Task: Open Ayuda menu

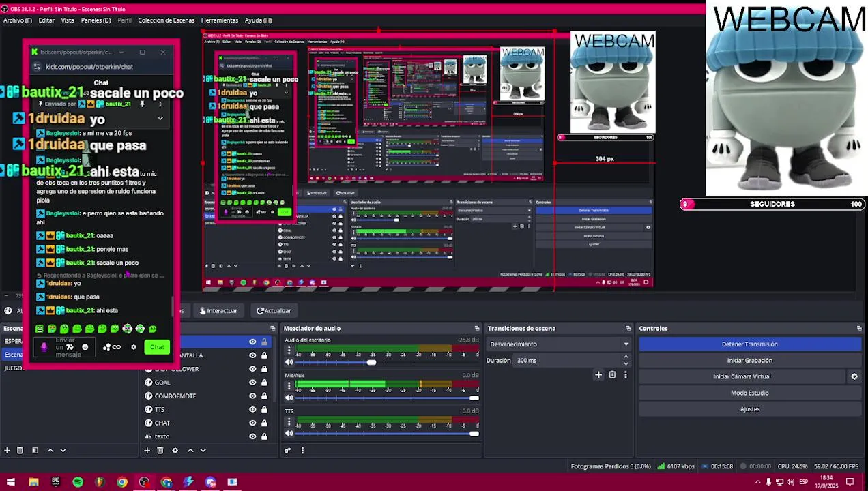Action: click(x=258, y=20)
